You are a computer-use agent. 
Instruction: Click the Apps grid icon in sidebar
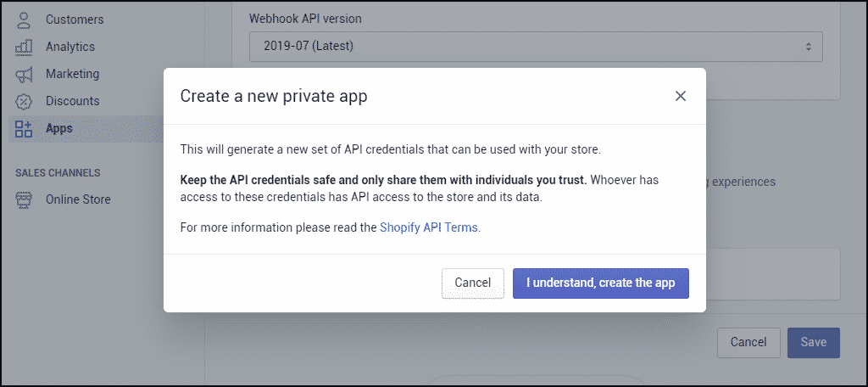[x=24, y=129]
